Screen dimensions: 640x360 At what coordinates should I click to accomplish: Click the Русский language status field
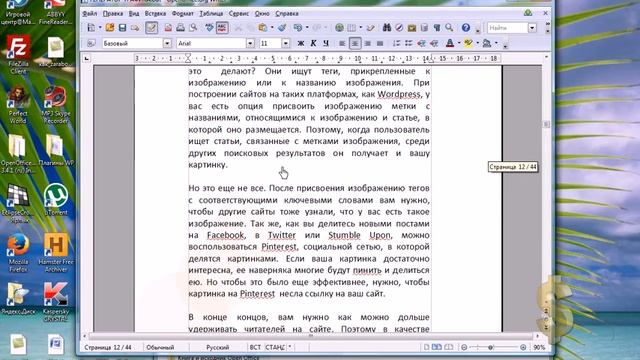coord(218,347)
